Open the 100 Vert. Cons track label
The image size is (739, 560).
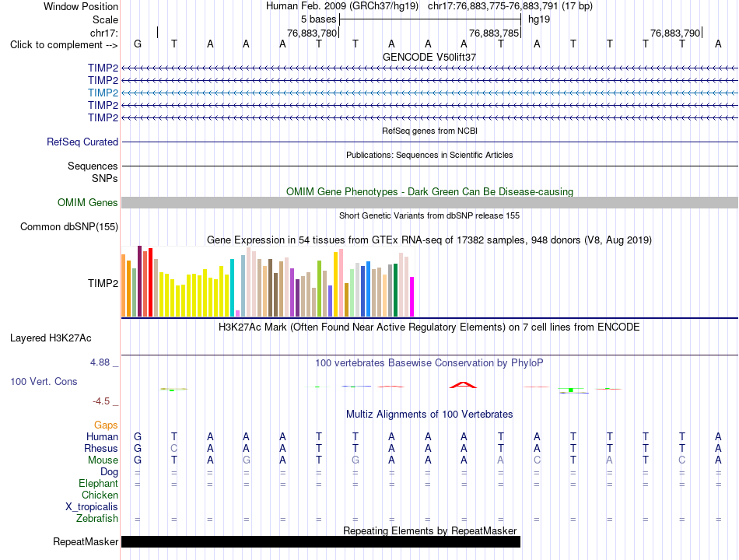pyautogui.click(x=44, y=381)
